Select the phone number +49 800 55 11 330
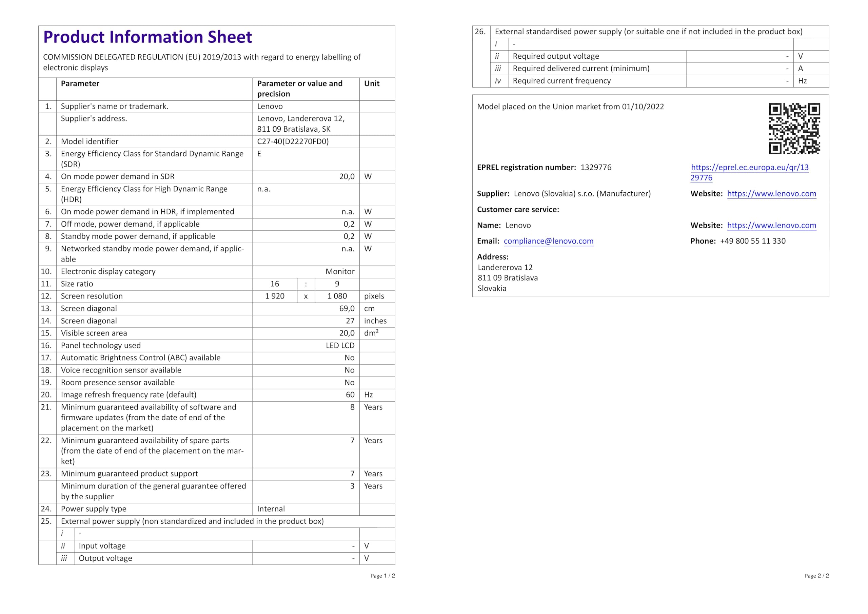The image size is (868, 614). click(752, 242)
